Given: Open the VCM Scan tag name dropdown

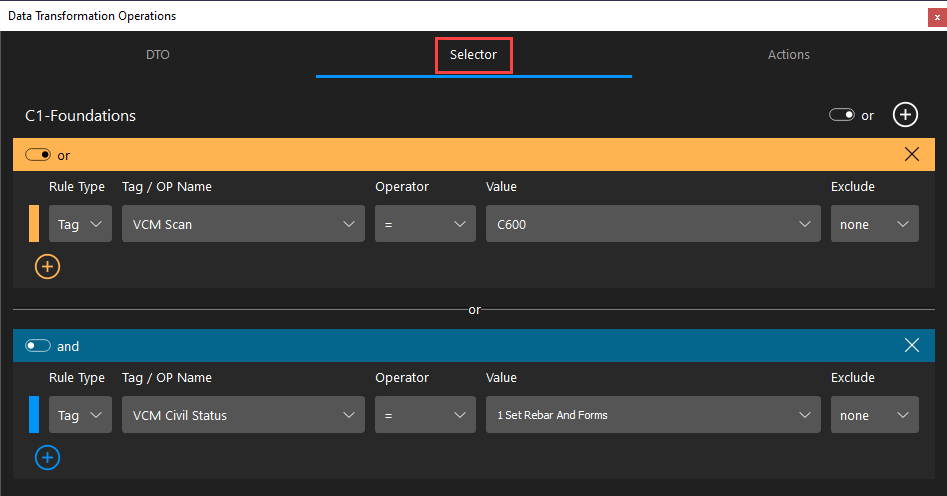Looking at the screenshot, I should point(243,224).
